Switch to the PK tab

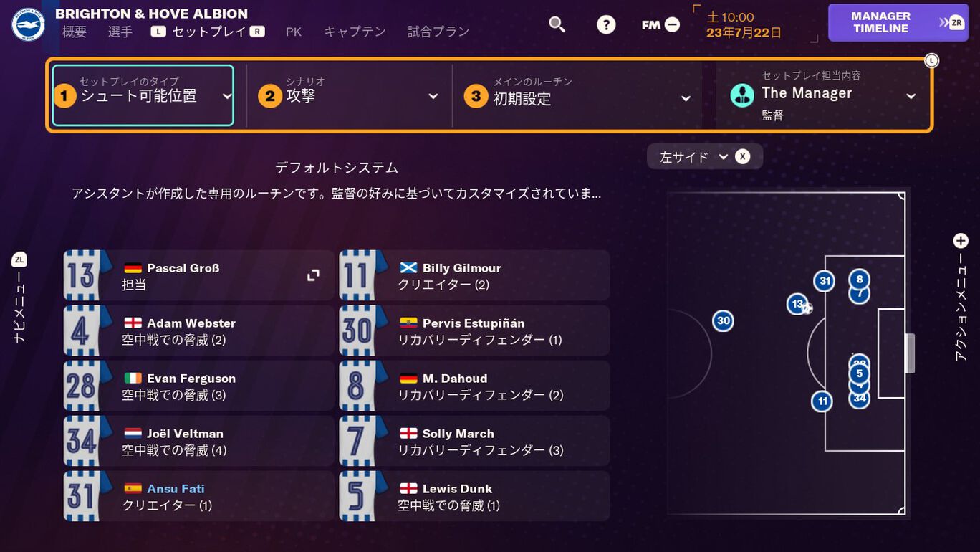click(x=294, y=32)
